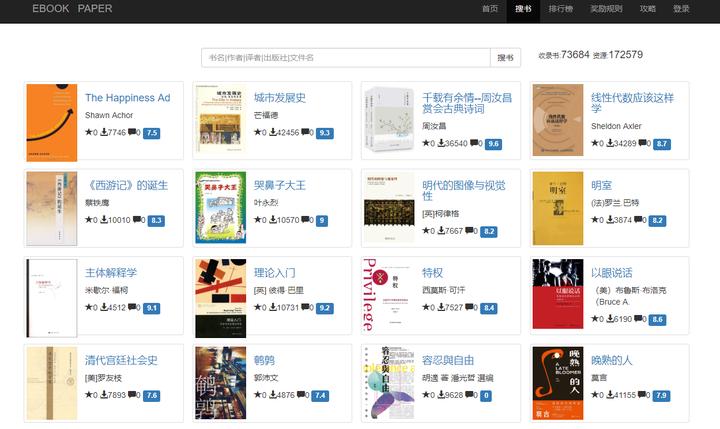
Task: Click download icon on The Happiness Ad card
Action: tap(105, 132)
